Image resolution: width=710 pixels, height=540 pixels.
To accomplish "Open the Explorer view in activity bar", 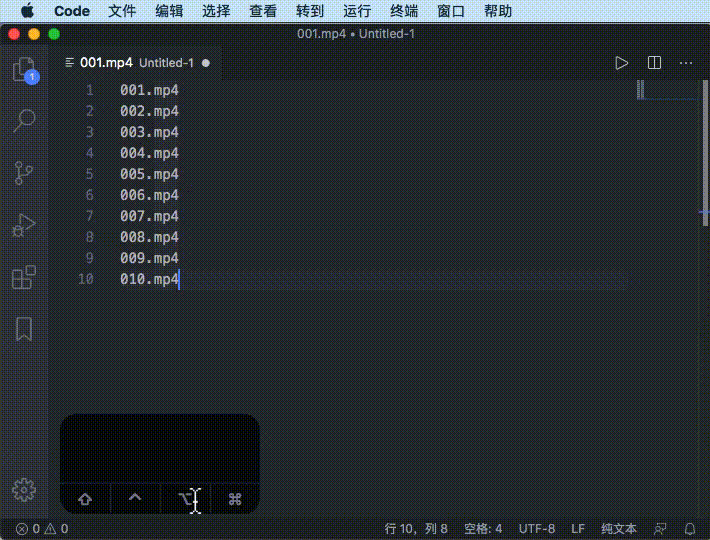I will pos(24,70).
